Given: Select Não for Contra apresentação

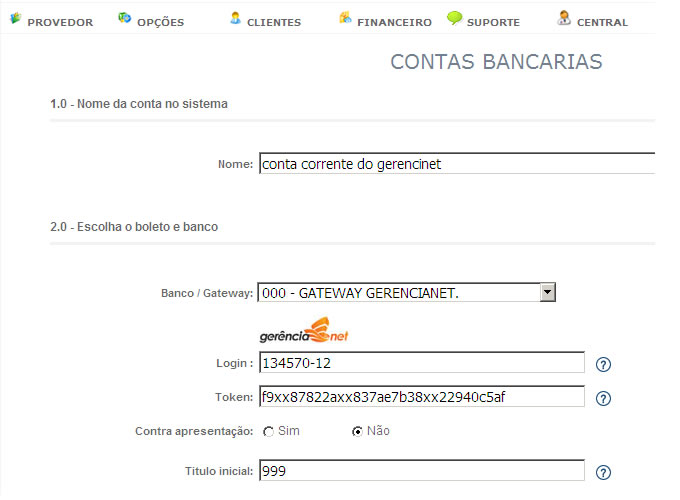Looking at the screenshot, I should (357, 431).
